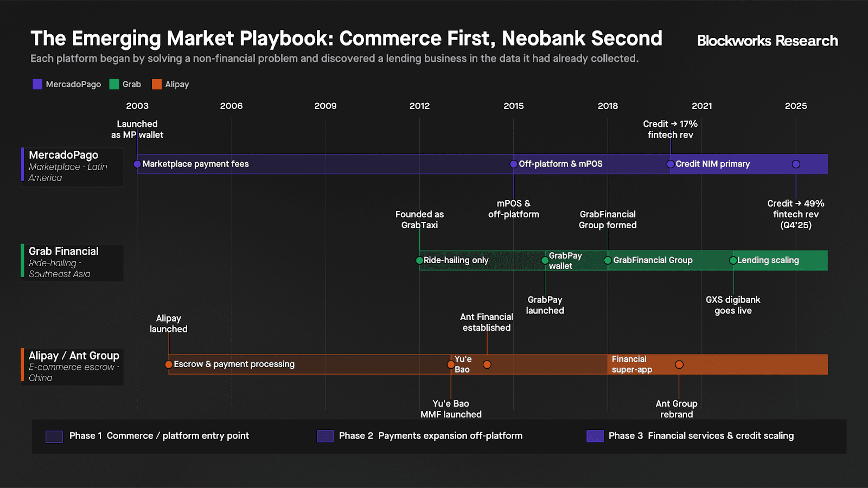Click the Blockworks Research logo
This screenshot has width=868, height=488.
point(767,41)
